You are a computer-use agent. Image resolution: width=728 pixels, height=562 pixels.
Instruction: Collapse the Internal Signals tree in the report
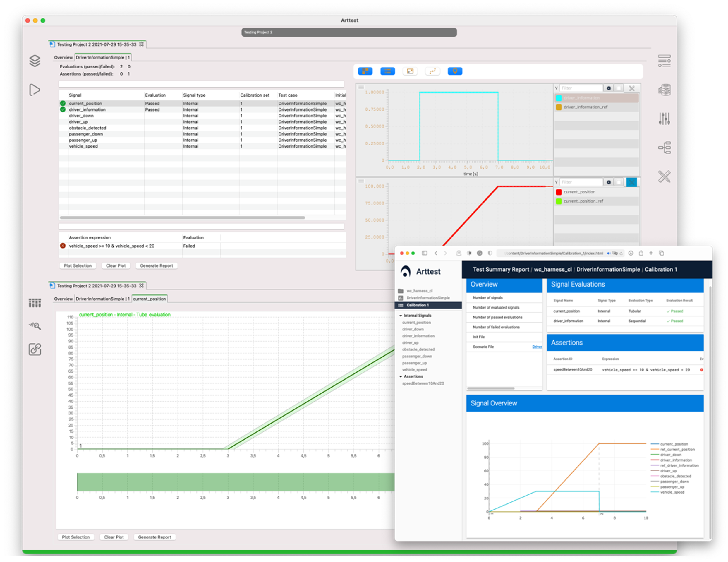[401, 316]
